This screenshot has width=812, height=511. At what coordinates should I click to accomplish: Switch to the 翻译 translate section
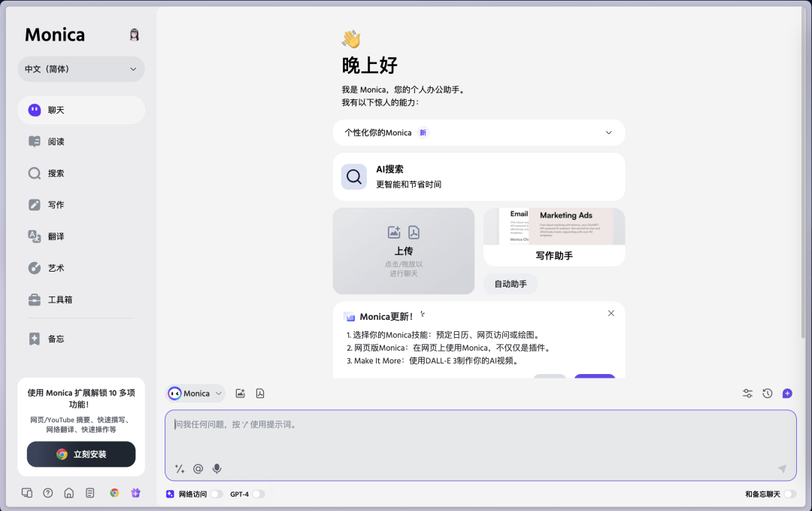(x=80, y=236)
